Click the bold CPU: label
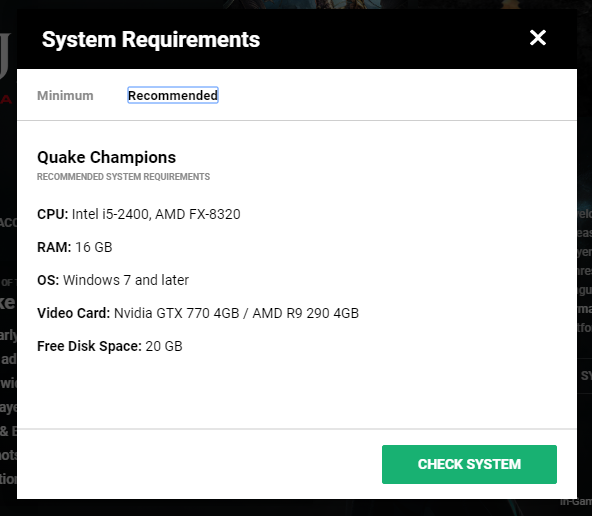The image size is (592, 516). click(52, 214)
